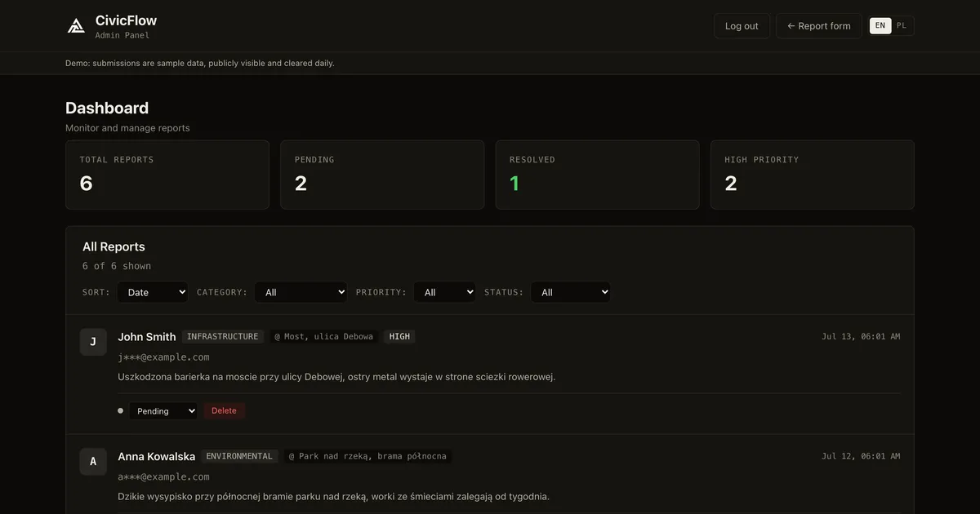Click John Smith's "J" avatar

click(93, 342)
